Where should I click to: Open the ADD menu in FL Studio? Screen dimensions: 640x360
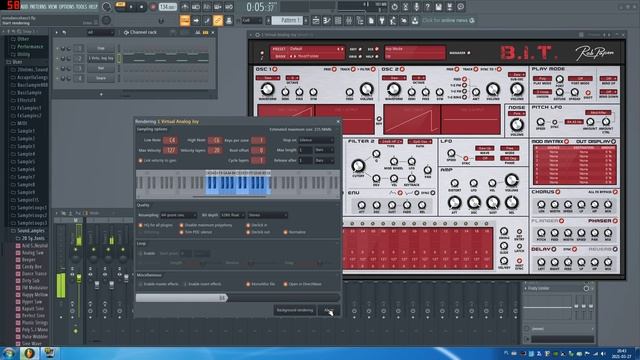click(24, 7)
